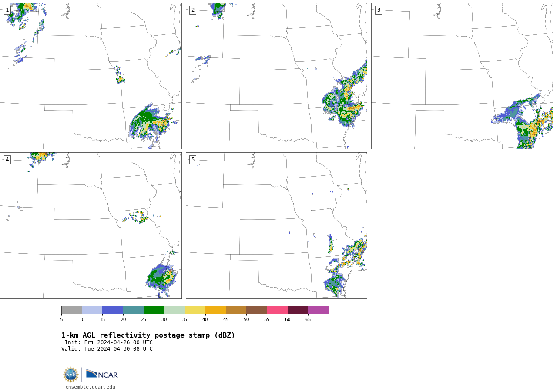Image resolution: width=557 pixels, height=392 pixels.
Task: Open the ensemble.ucar.edu link
Action: tap(91, 387)
